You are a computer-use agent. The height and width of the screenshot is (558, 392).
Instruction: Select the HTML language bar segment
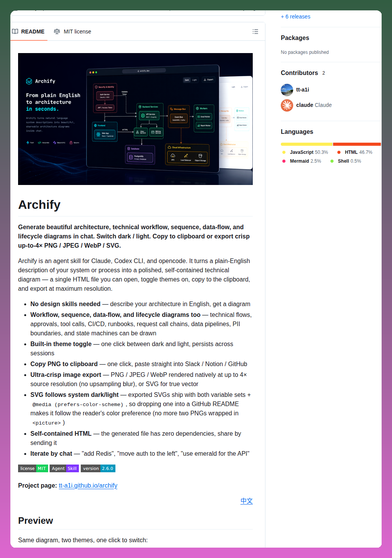[x=357, y=144]
